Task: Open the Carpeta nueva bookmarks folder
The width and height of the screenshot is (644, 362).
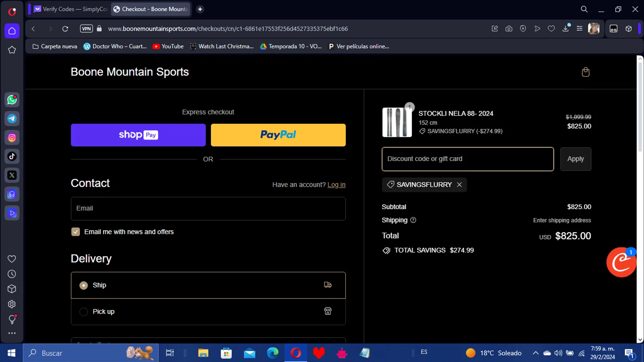Action: pos(55,46)
